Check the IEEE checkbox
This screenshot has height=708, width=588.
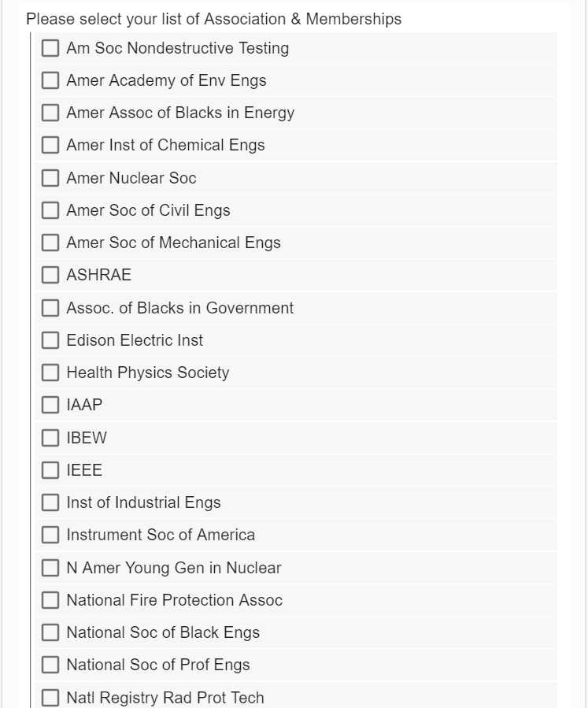50,470
